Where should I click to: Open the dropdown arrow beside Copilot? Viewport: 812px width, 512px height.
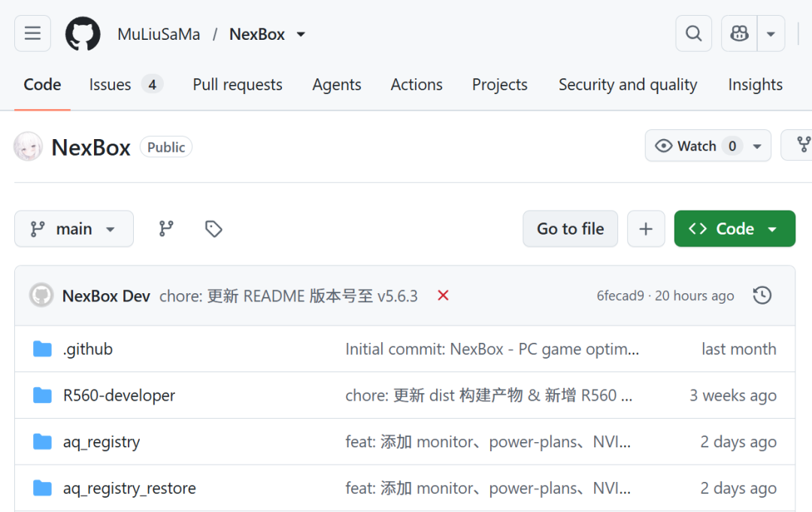tap(771, 34)
